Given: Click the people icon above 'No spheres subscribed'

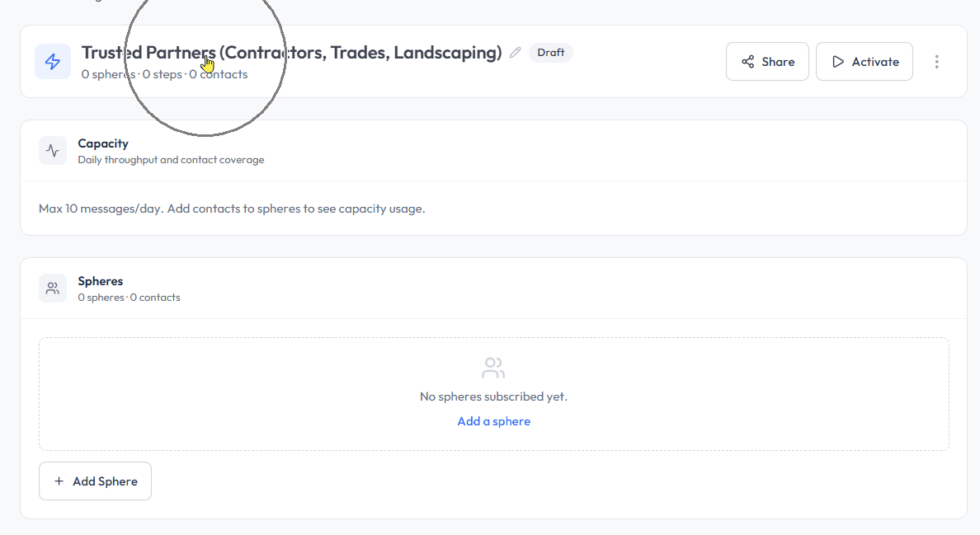Looking at the screenshot, I should [x=493, y=368].
